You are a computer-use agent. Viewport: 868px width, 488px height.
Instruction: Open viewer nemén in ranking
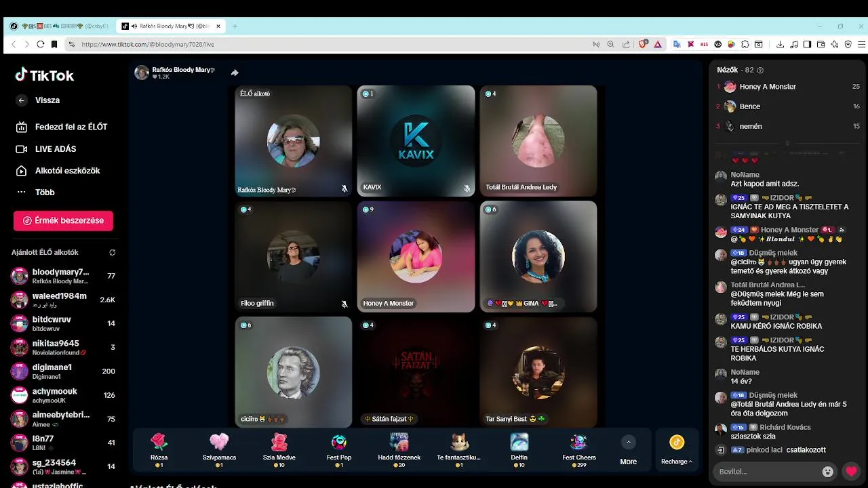point(788,126)
